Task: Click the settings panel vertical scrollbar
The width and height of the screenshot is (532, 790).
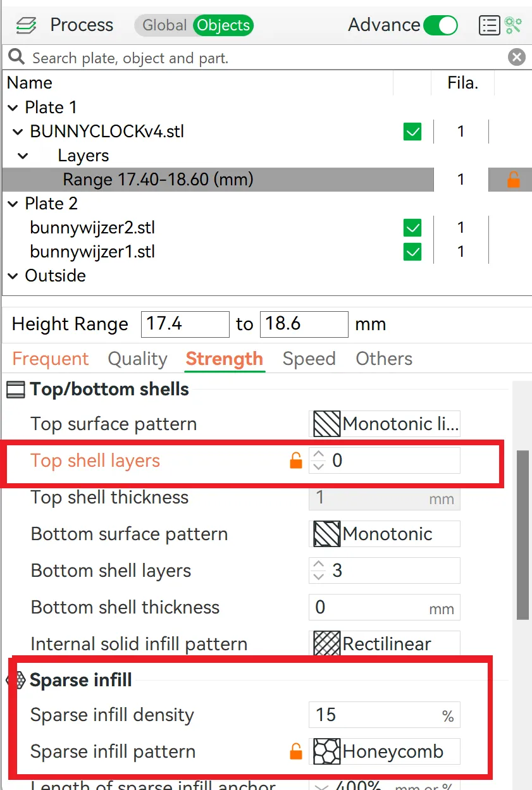Action: 523,534
